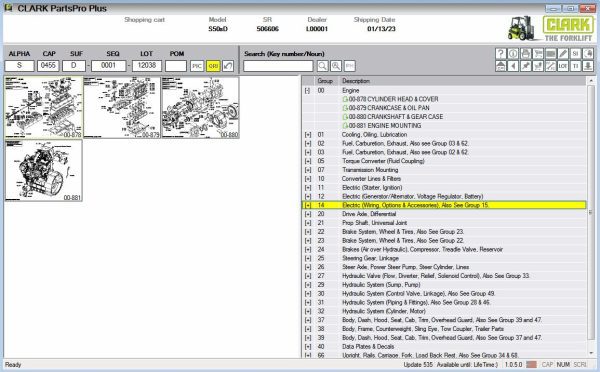Click the CLARK forklift logo
600x372 pixels.
point(551,28)
